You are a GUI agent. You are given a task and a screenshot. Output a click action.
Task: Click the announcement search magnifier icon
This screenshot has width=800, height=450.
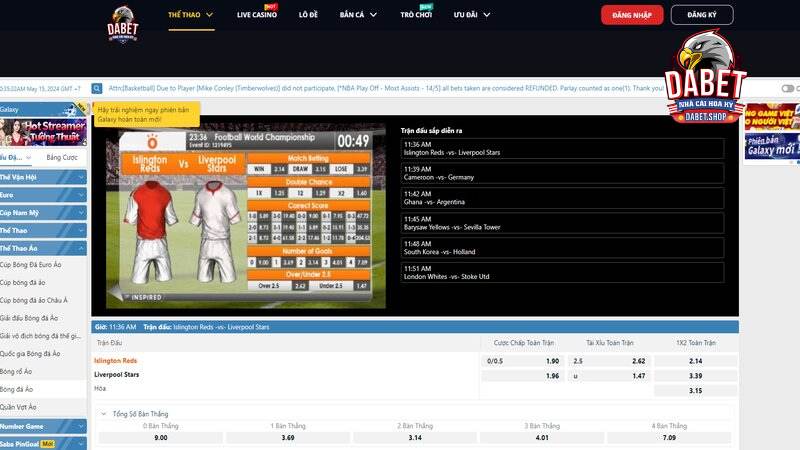point(97,88)
